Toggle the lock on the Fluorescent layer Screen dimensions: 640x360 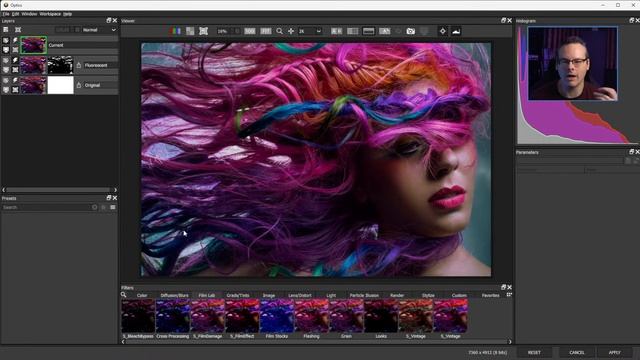coord(79,65)
